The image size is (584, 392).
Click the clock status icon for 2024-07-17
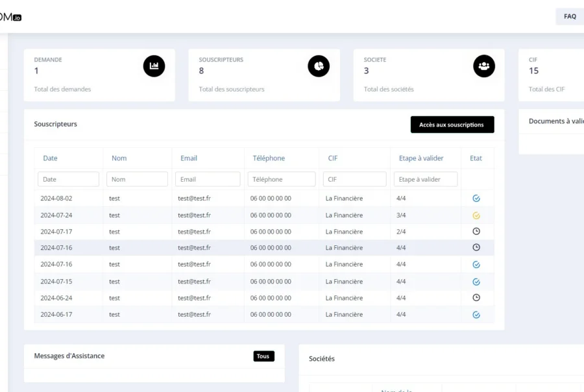point(476,232)
